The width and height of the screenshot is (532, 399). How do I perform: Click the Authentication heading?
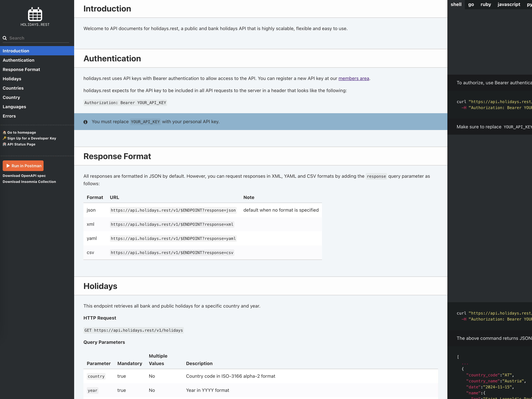[x=112, y=59]
